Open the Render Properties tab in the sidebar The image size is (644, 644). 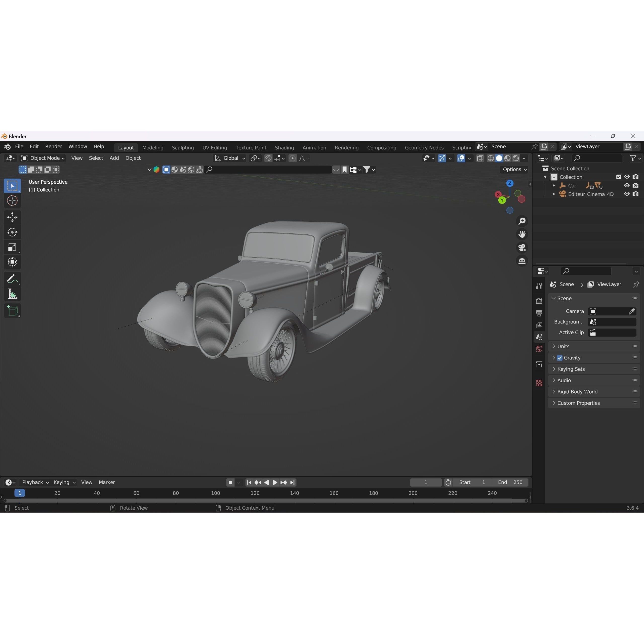(539, 301)
